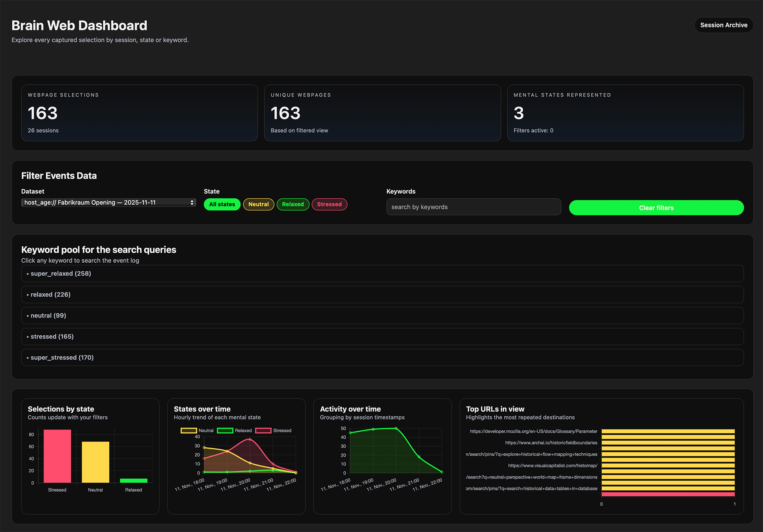Open the visualcapitalist.com histomap URL
763x532 pixels.
(552, 466)
